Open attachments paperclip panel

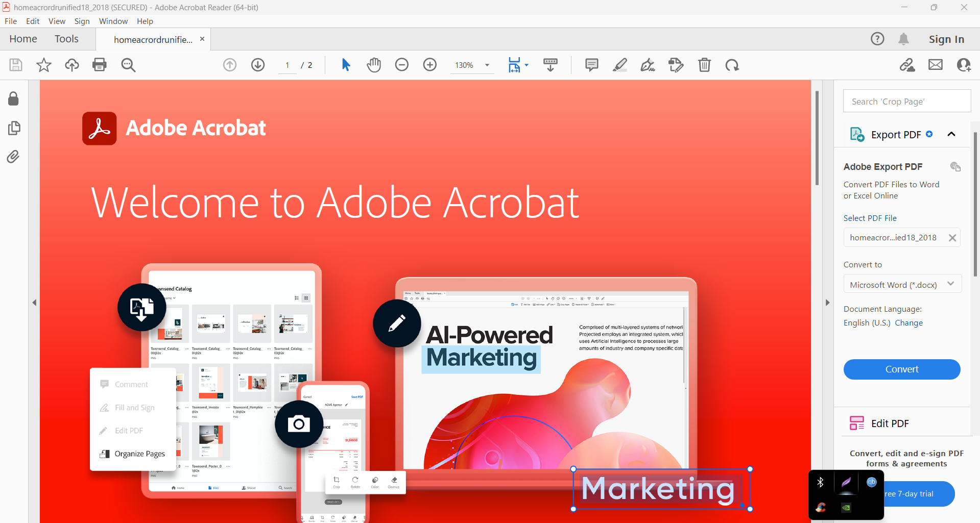(x=13, y=156)
